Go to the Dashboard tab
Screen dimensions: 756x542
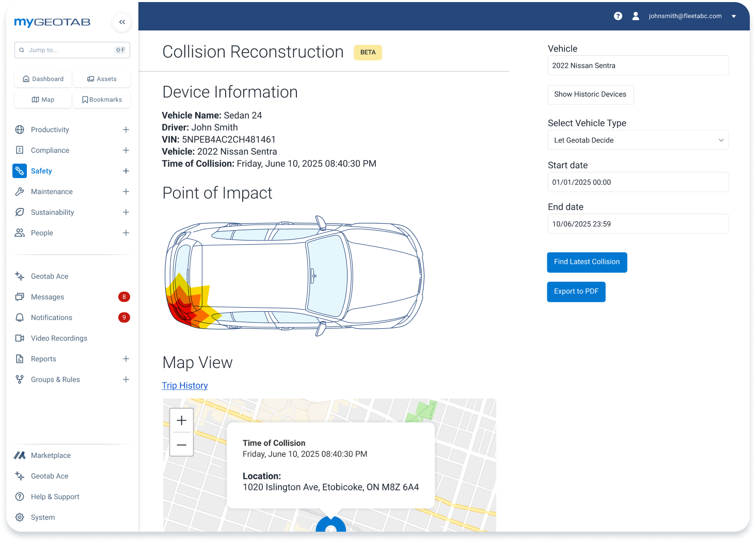tap(43, 79)
